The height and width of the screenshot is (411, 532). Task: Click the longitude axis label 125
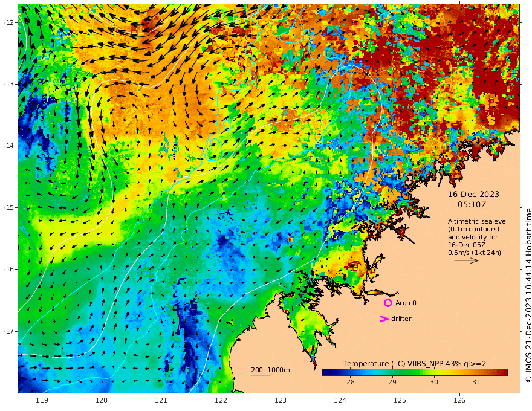(400, 401)
